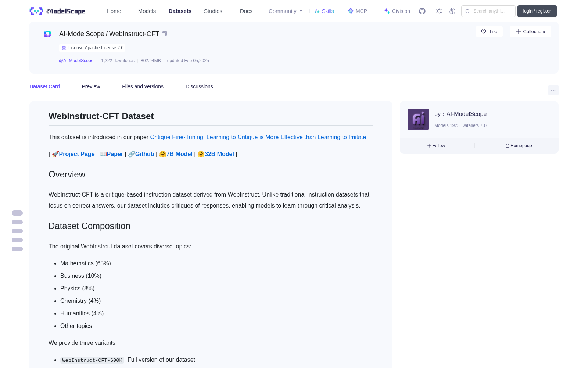The width and height of the screenshot is (588, 368).
Task: Click the 'Dataset Composition' heading
Action: pyautogui.click(x=89, y=226)
